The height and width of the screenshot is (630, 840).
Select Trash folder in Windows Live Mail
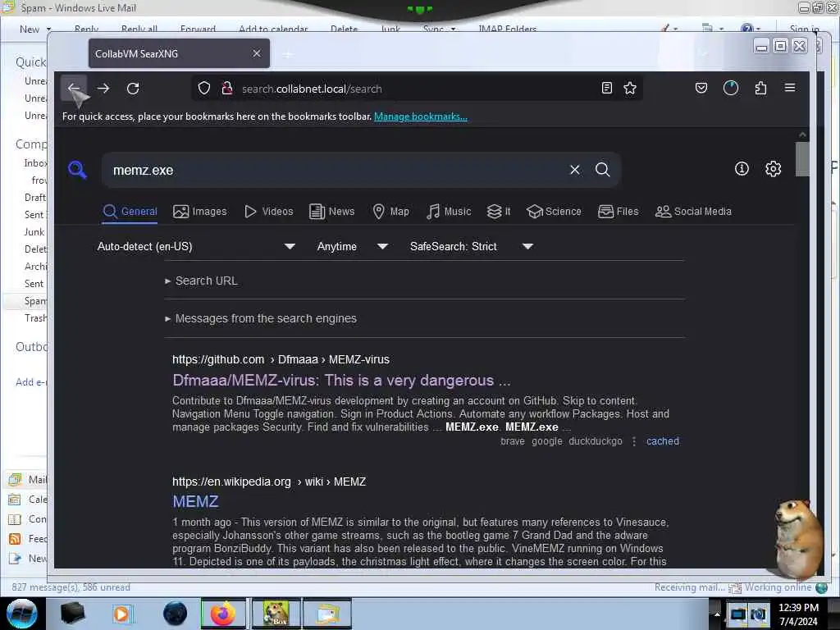pyautogui.click(x=34, y=318)
